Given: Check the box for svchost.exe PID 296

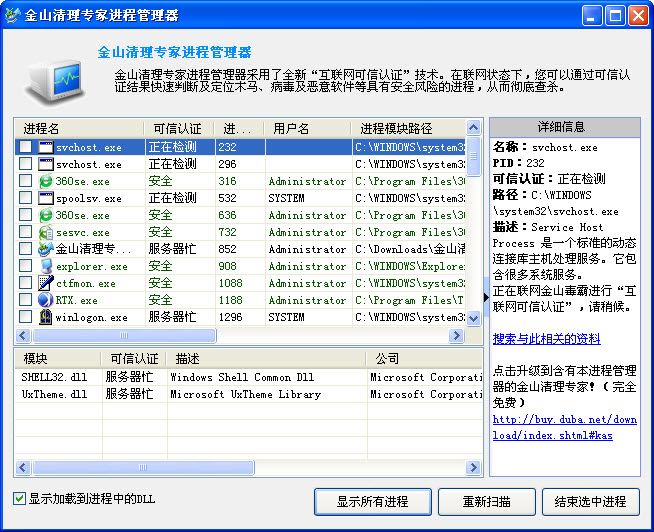Looking at the screenshot, I should click(26, 164).
